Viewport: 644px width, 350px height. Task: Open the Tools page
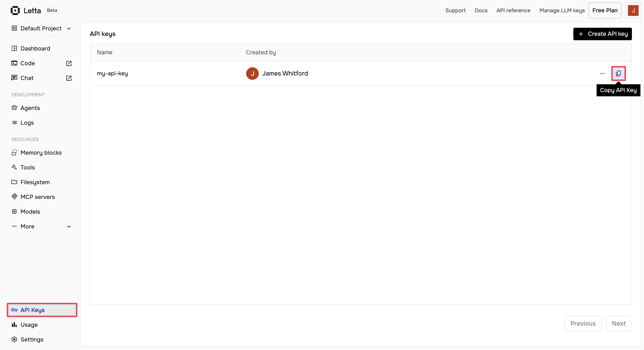pyautogui.click(x=28, y=167)
